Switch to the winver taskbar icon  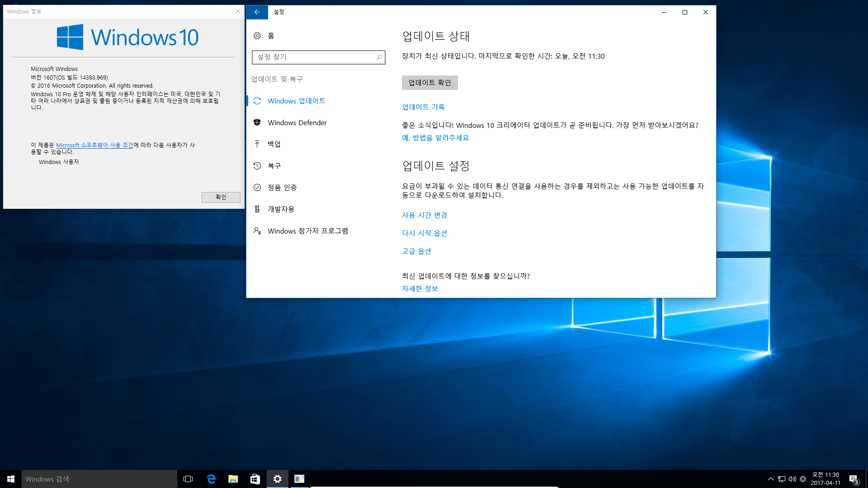tap(299, 479)
